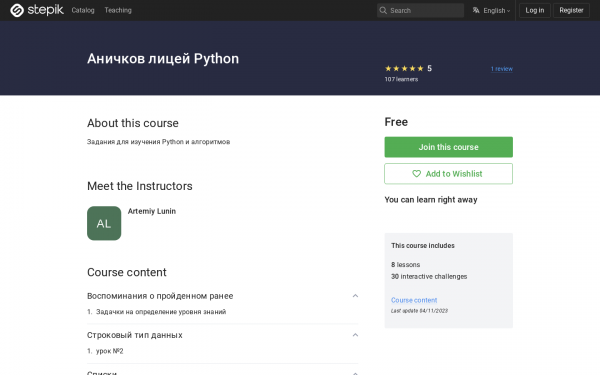
Task: Open instructor Artemiy Lunin profile
Action: [x=152, y=211]
